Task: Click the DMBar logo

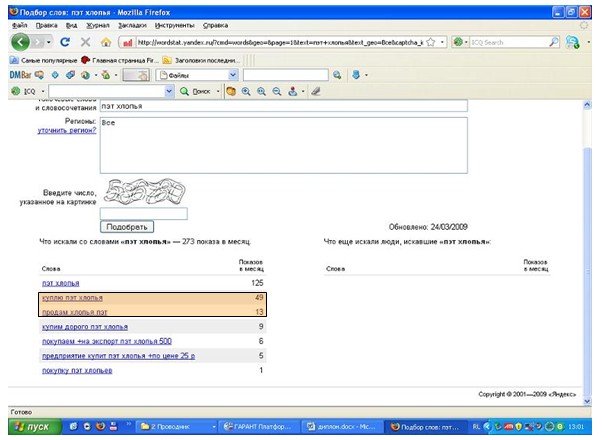Action: [20, 75]
